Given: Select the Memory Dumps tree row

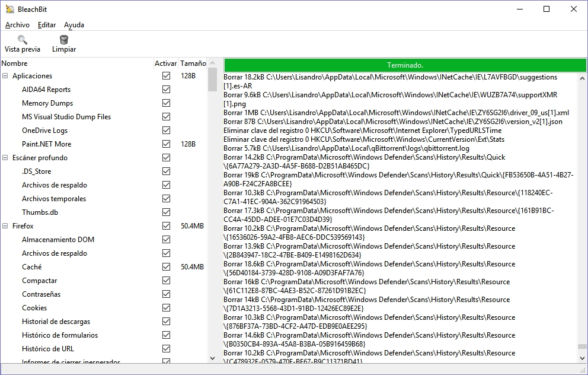Looking at the screenshot, I should pos(104,103).
